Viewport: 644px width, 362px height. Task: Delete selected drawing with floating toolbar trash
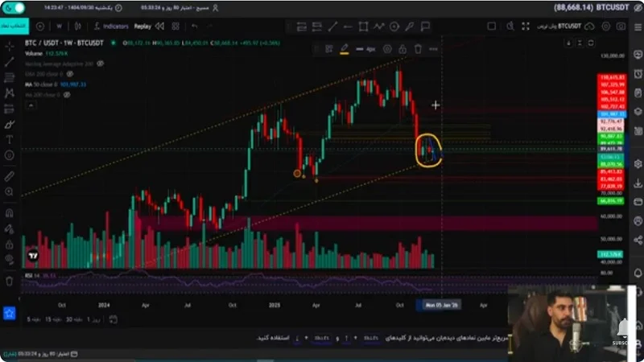[x=418, y=49]
